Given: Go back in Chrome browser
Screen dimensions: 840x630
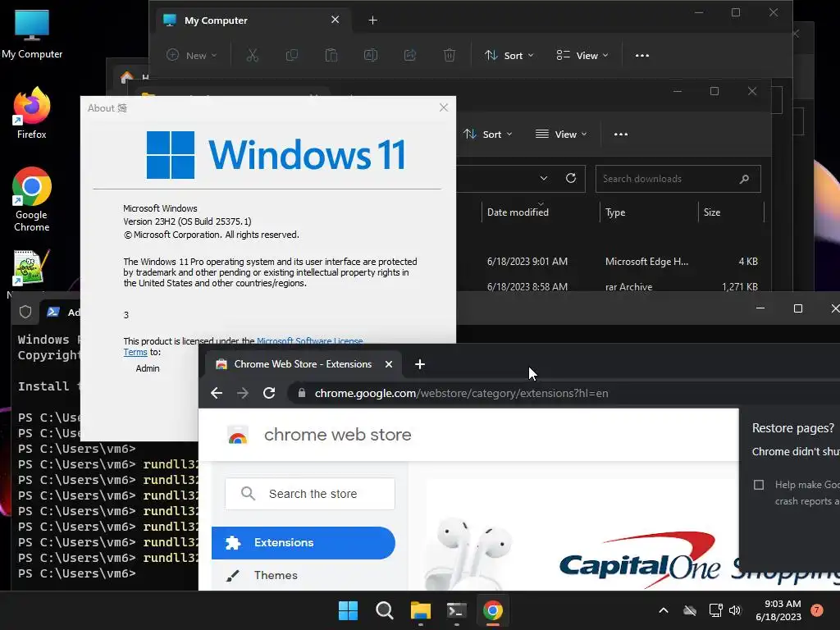Looking at the screenshot, I should point(217,393).
